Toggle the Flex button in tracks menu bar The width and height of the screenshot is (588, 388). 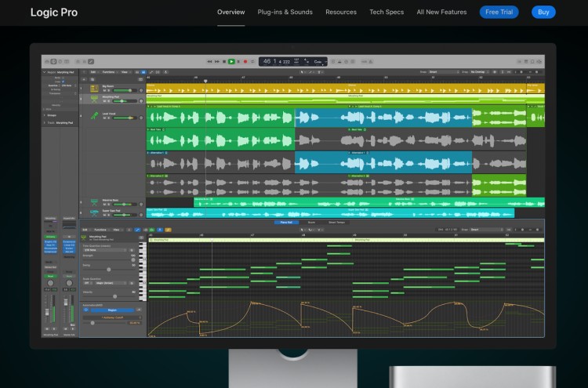click(158, 72)
